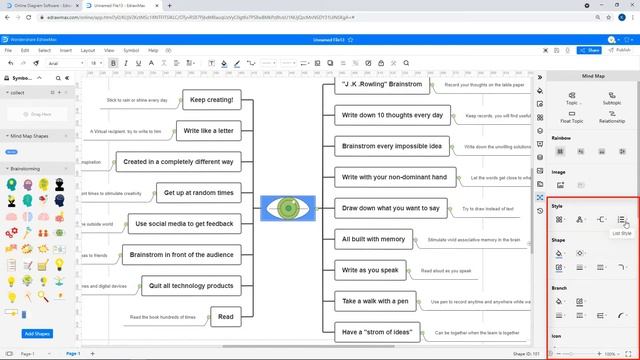The image size is (640, 360).
Task: Collapse the Symbols panel with double chevron
Action: click(67, 78)
